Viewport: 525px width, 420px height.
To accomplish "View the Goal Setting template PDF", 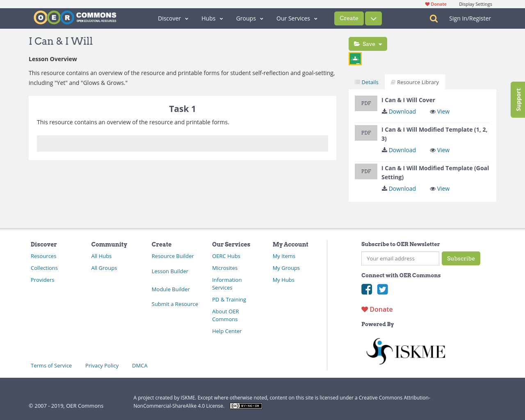I will (440, 189).
